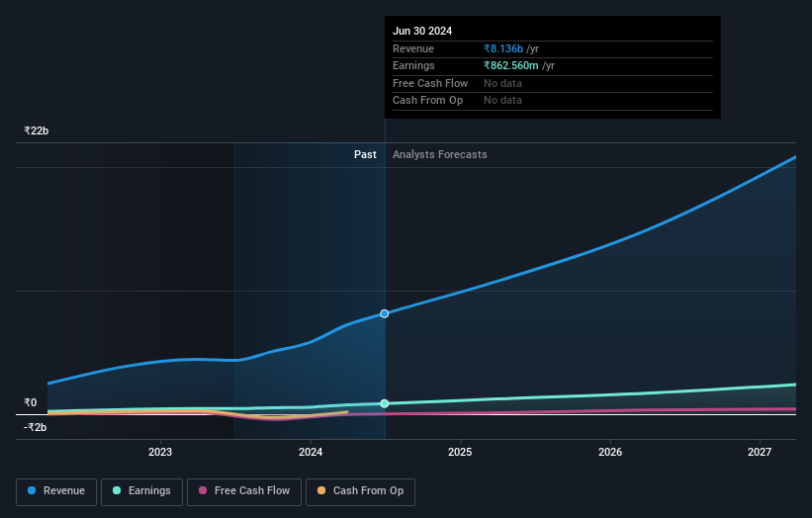Toggle the Cash From Op legend series
Screen dimensions: 812x518
point(360,491)
